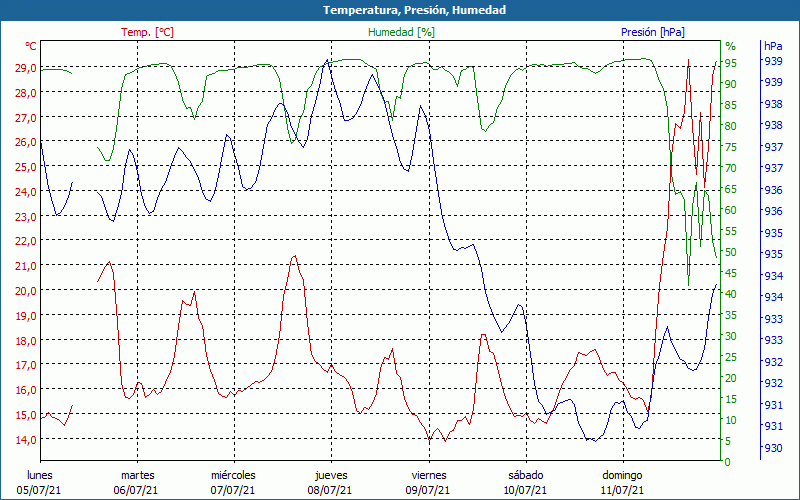Click the "19,0" temperature axis value

pos(27,315)
